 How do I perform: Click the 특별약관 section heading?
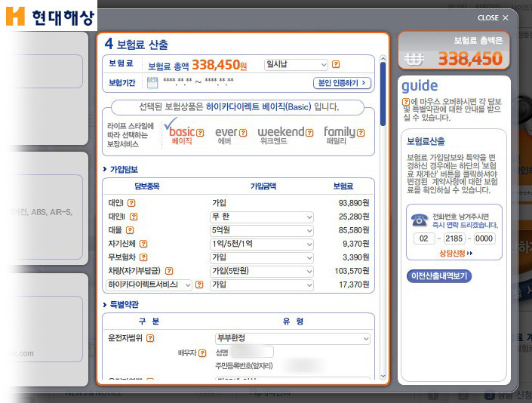tap(124, 304)
